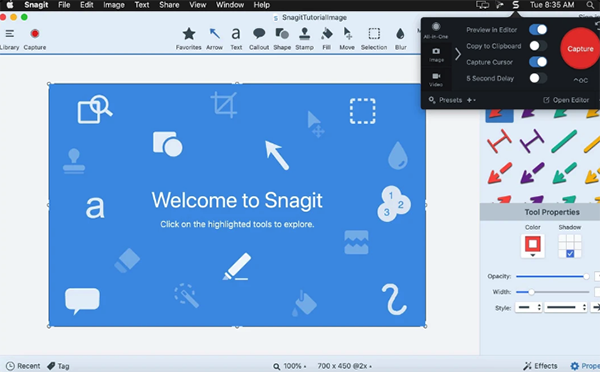
Task: Open the Window menu
Action: click(230, 5)
